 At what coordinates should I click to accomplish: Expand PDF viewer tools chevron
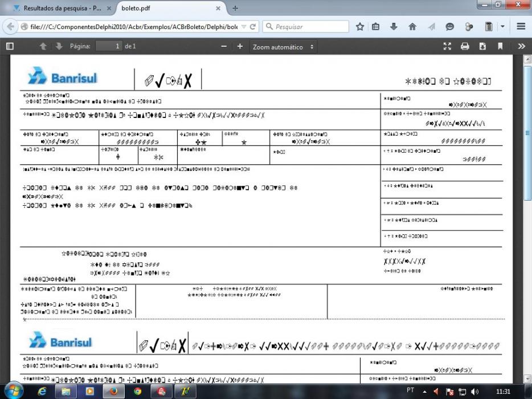tap(522, 46)
